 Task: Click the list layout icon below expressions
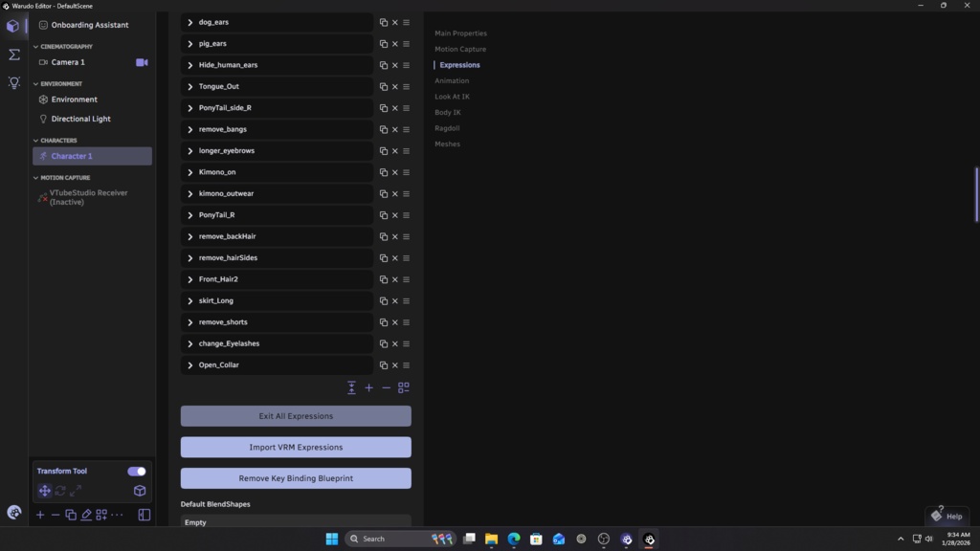(x=404, y=388)
